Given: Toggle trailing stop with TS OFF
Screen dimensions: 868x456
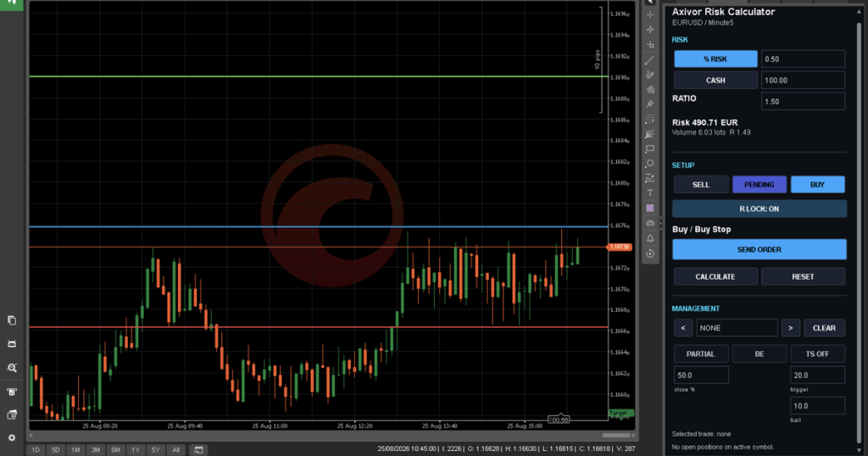Looking at the screenshot, I should 818,353.
